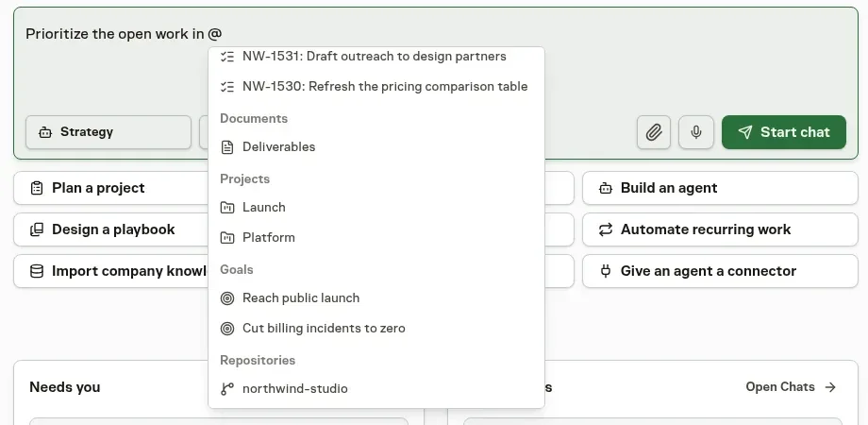This screenshot has width=868, height=425.
Task: Click the Documents section label in the mention list
Action: tap(254, 119)
